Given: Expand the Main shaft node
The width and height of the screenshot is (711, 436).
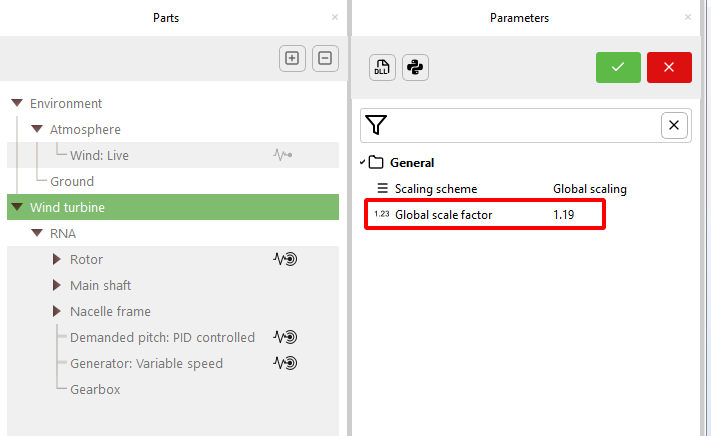Looking at the screenshot, I should [x=57, y=285].
